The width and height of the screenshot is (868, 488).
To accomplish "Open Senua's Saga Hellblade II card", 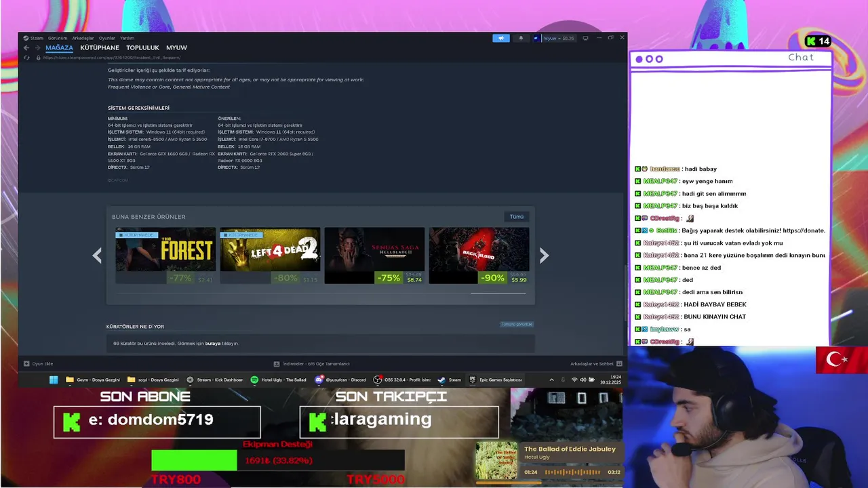I will click(374, 256).
